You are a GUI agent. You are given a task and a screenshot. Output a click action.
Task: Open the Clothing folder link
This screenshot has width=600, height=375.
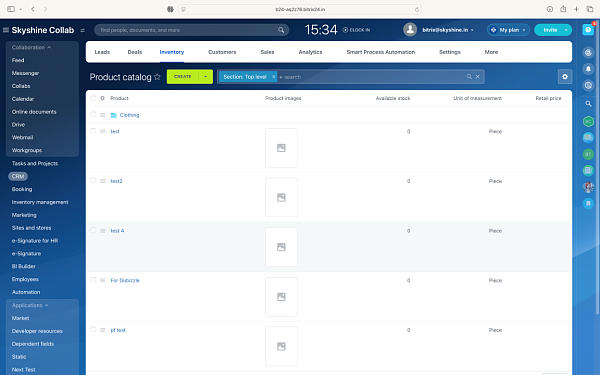point(129,115)
